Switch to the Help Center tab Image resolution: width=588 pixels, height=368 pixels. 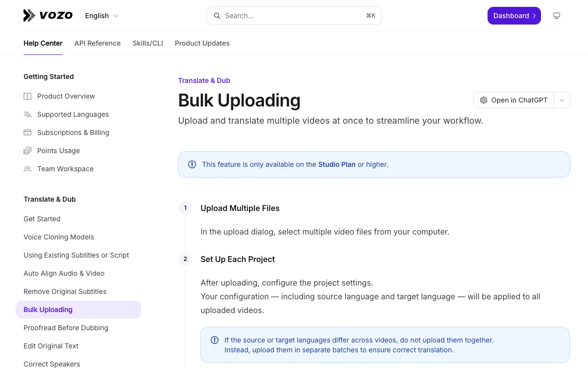click(x=43, y=43)
